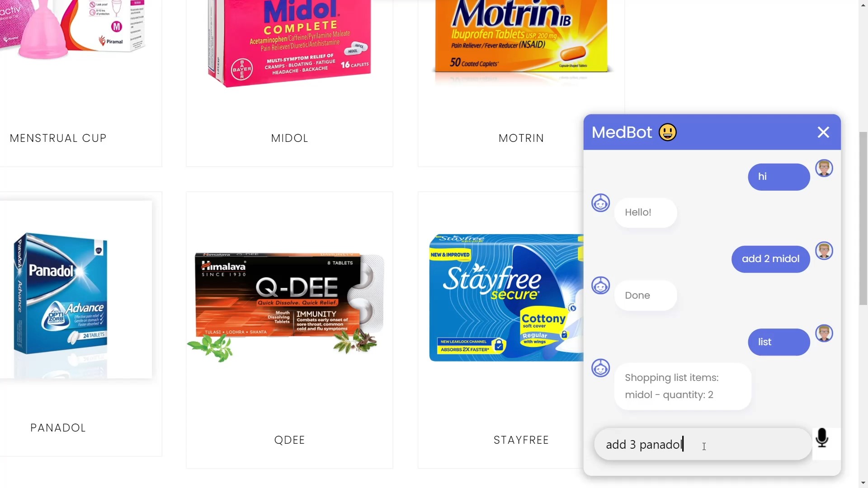Select the MIDOL product name
The height and width of the screenshot is (488, 868).
[289, 138]
